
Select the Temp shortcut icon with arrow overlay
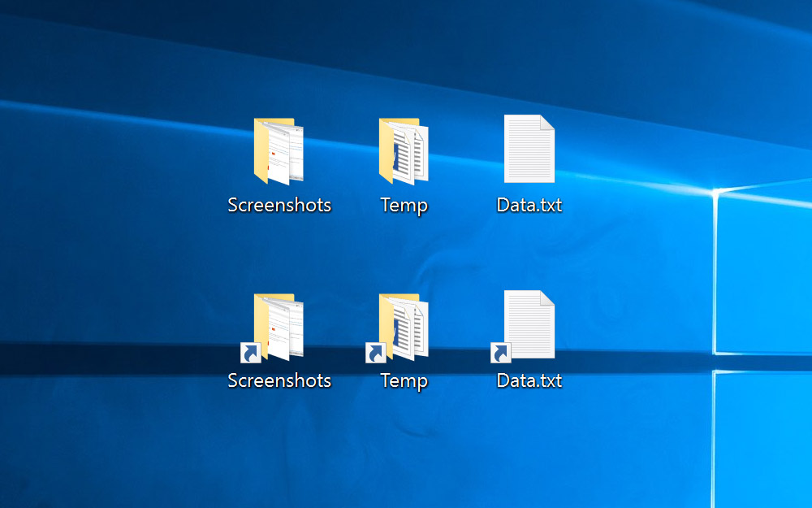397,328
